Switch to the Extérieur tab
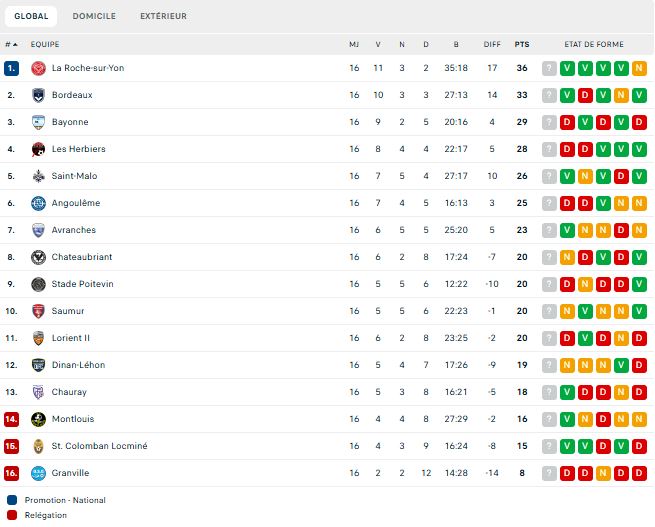This screenshot has width=655, height=527. (163, 16)
